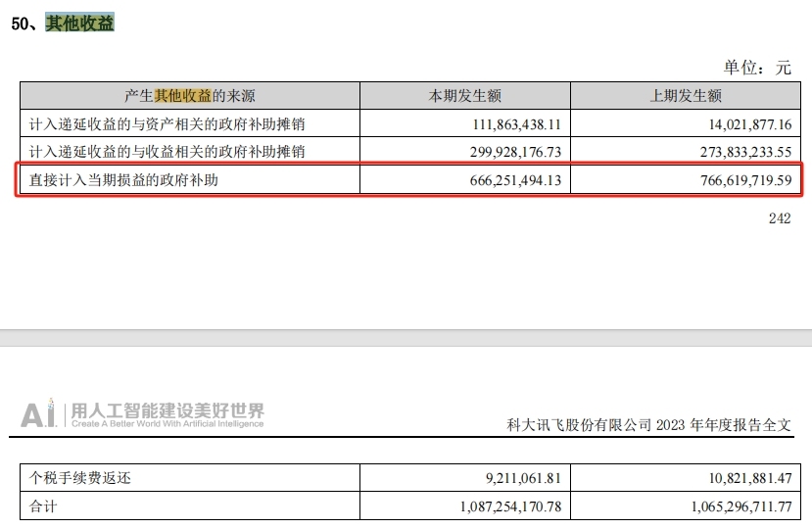Image resolution: width=812 pixels, height=529 pixels.
Task: Click the column header 本期发生额
Action: [464, 96]
